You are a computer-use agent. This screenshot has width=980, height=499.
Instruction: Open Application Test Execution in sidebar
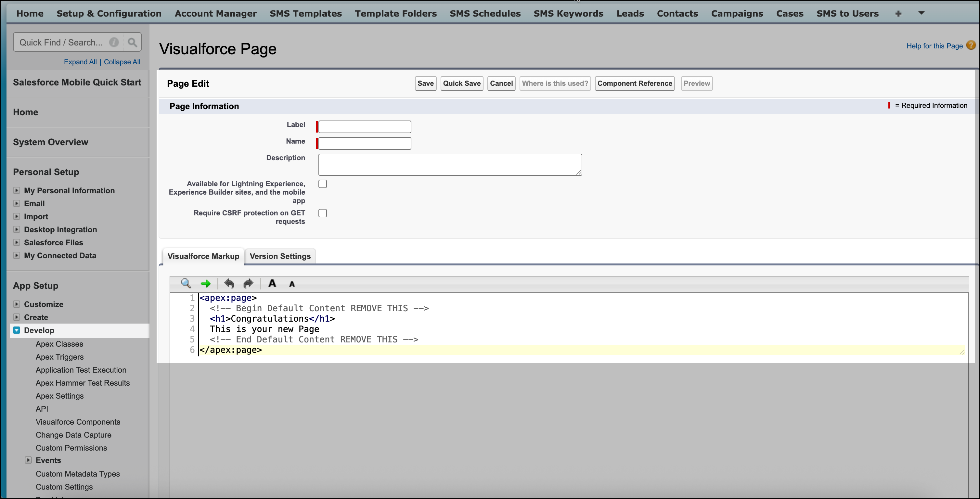81,370
